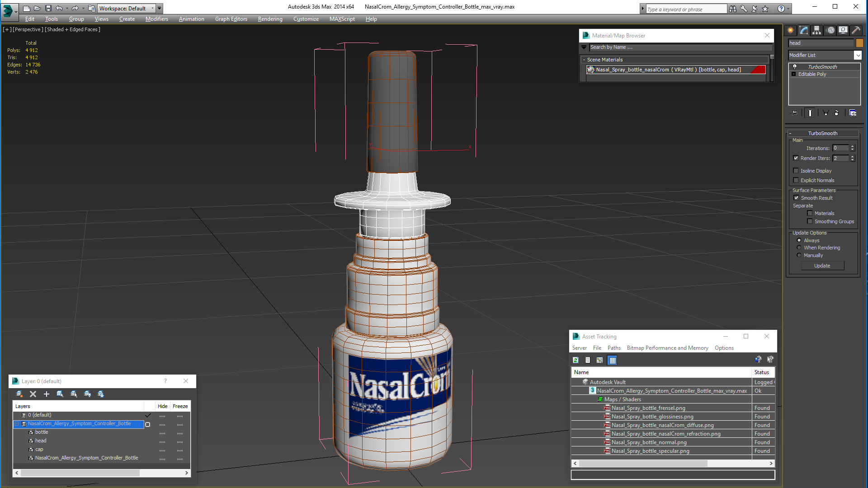Open the Graph Editors menu
868x488 pixels.
pyautogui.click(x=231, y=19)
